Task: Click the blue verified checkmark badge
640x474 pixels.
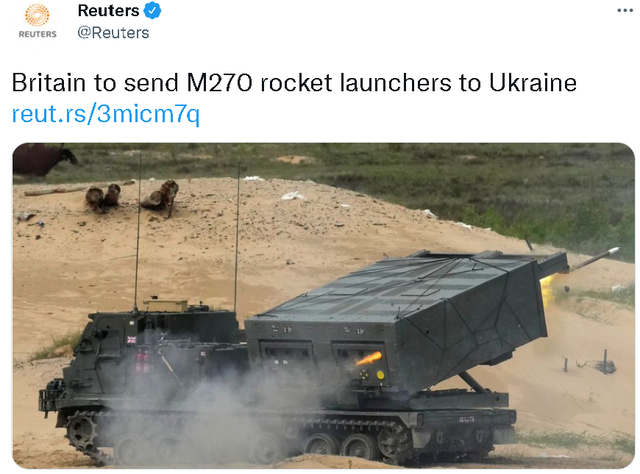Action: pyautogui.click(x=153, y=11)
